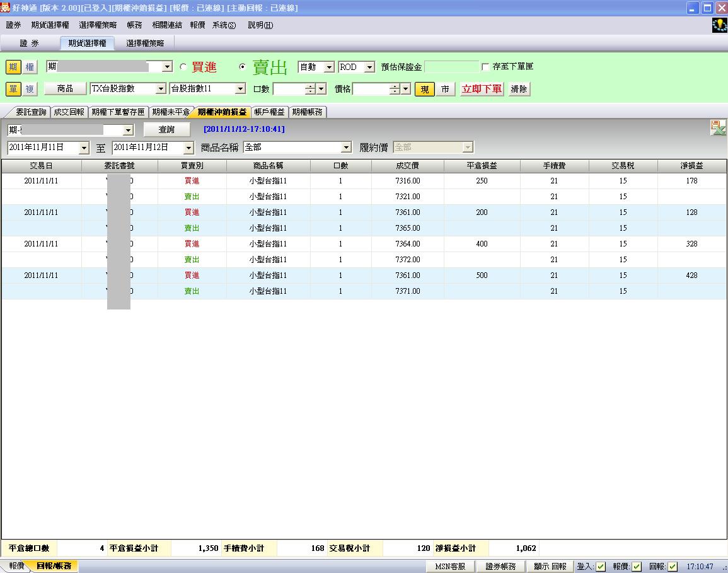Sort by the 交易日 column header
This screenshot has height=573, width=728.
pos(42,166)
